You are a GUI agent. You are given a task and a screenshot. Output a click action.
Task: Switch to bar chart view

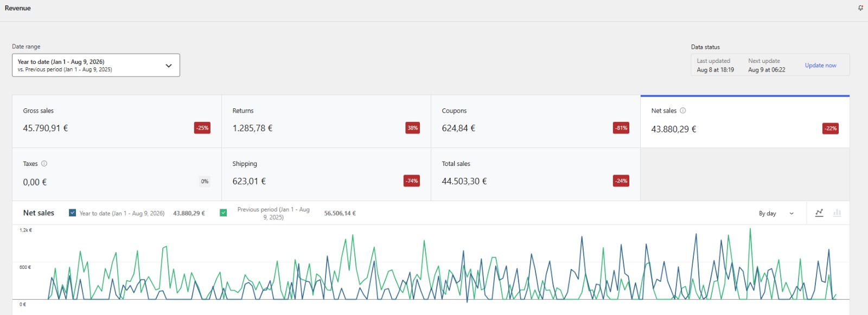pos(837,213)
